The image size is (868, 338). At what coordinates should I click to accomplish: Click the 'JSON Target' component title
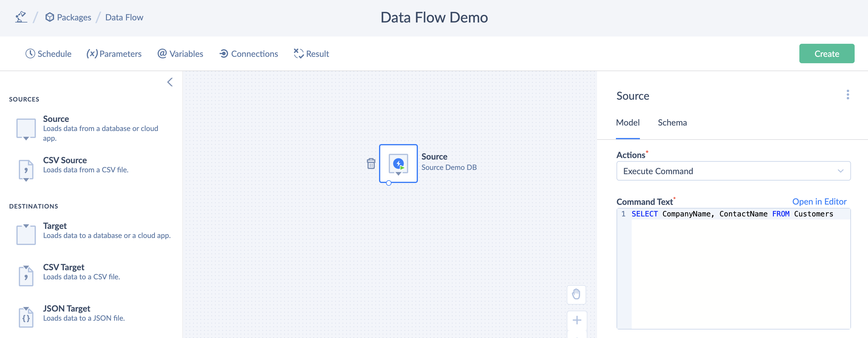coord(67,309)
